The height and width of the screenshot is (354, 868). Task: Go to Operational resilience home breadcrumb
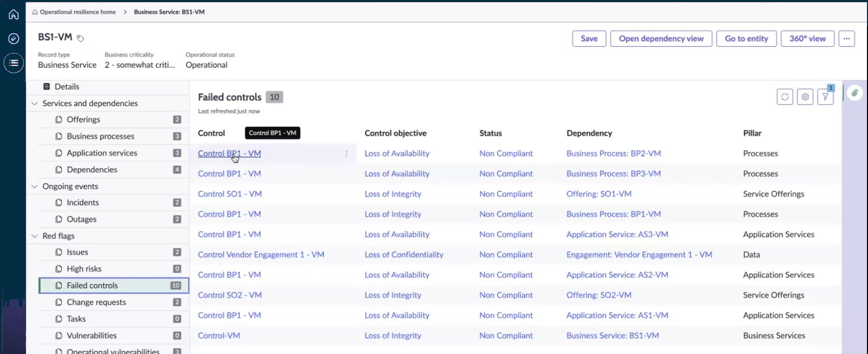coord(77,12)
